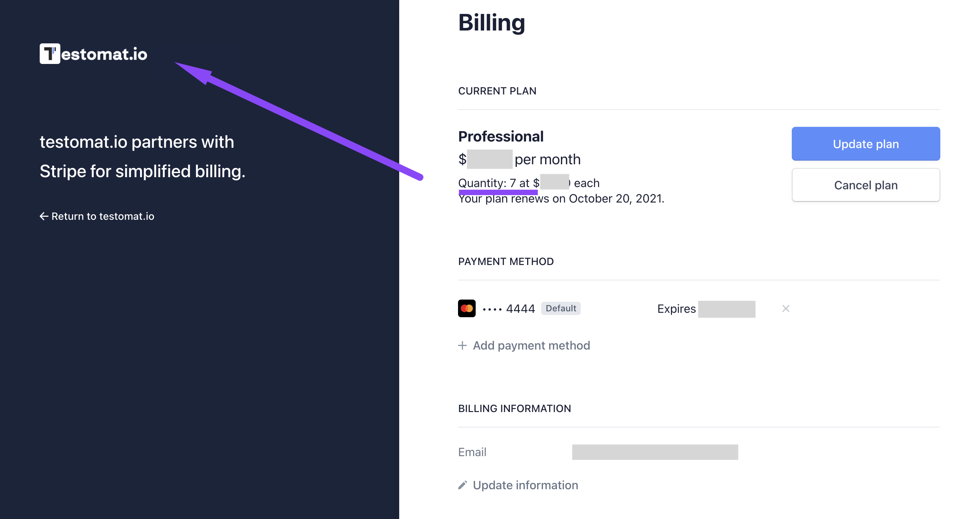Click the Professional plan name
The image size is (980, 519).
501,136
